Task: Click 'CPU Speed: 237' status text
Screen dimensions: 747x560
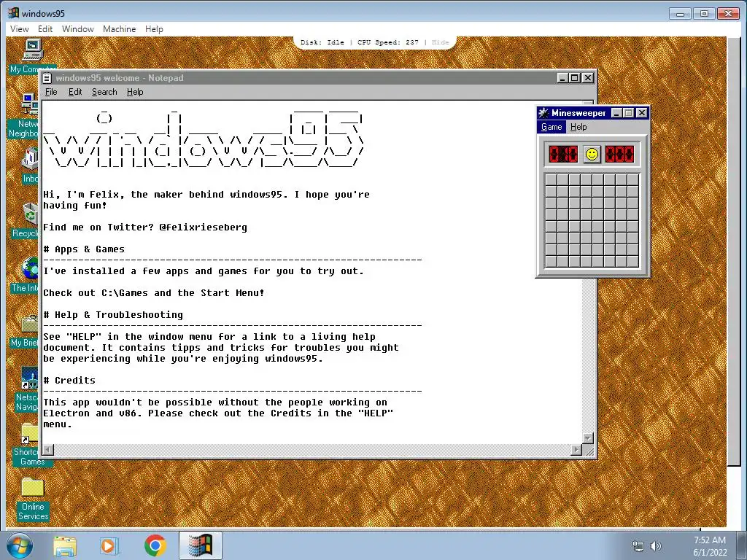Action: (x=388, y=42)
